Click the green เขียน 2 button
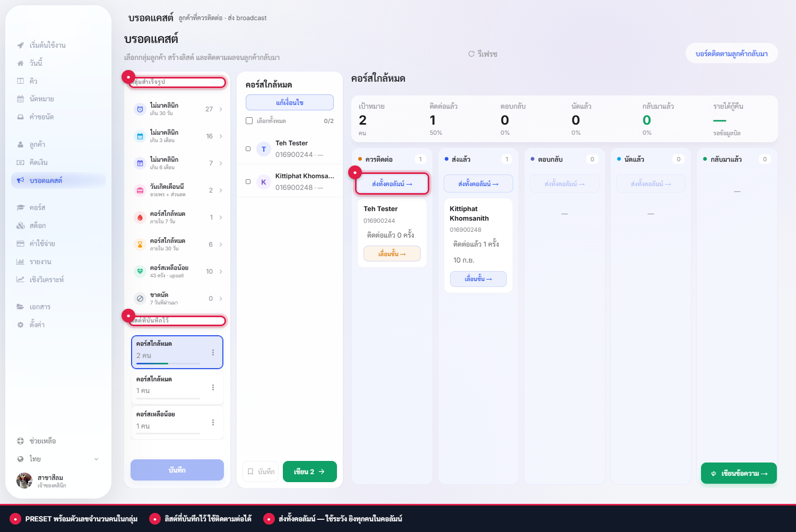The height and width of the screenshot is (532, 796). pos(310,472)
